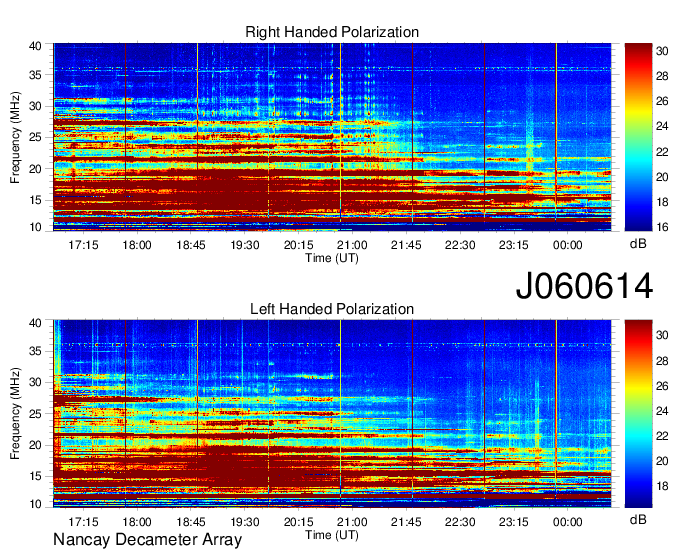Select 17:15 tick on Right Handed time axis
Screen dimensions: 680x552
click(83, 245)
